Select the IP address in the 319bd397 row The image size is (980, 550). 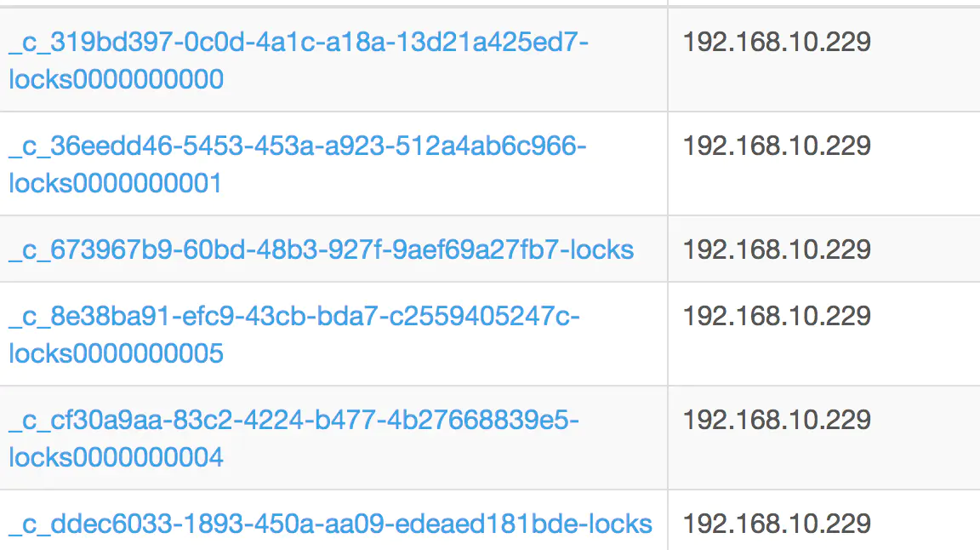777,42
